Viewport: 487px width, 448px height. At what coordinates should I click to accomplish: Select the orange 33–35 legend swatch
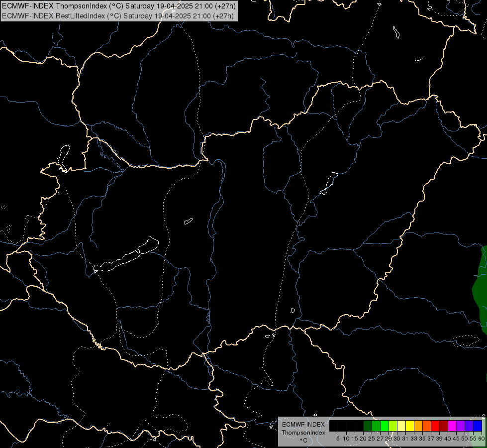point(418,426)
